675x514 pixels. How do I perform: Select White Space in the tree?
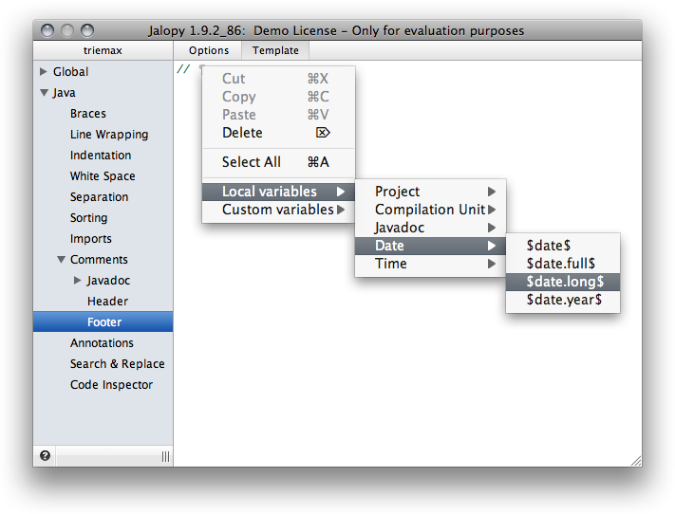102,176
